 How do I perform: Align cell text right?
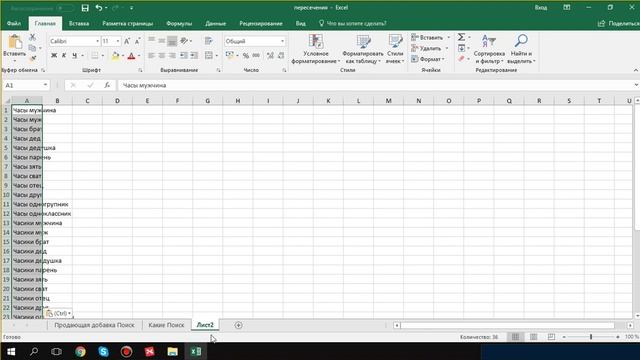(172, 56)
